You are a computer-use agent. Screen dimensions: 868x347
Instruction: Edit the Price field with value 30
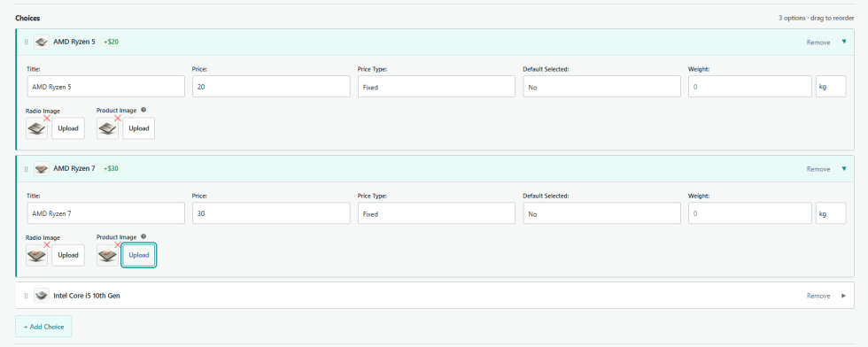[271, 213]
